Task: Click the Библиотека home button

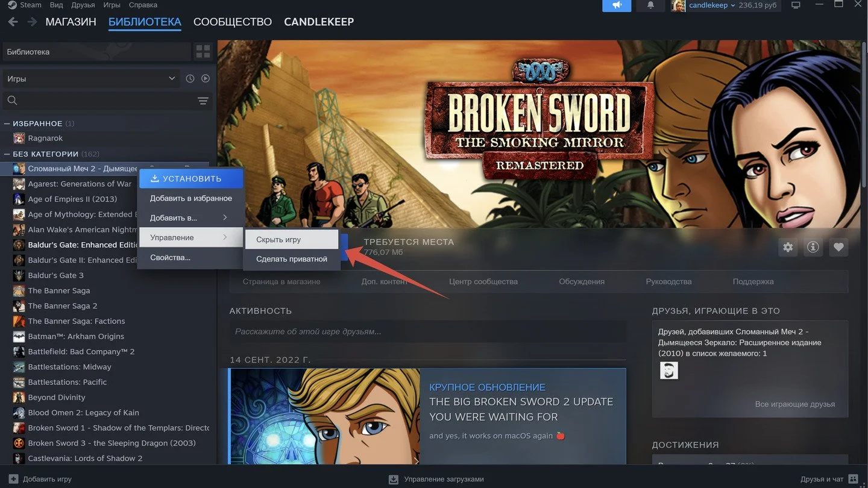Action: (97, 52)
